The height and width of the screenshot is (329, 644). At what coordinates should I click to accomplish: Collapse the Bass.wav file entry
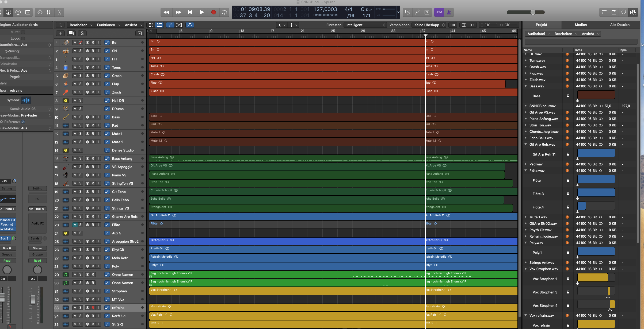pos(525,86)
